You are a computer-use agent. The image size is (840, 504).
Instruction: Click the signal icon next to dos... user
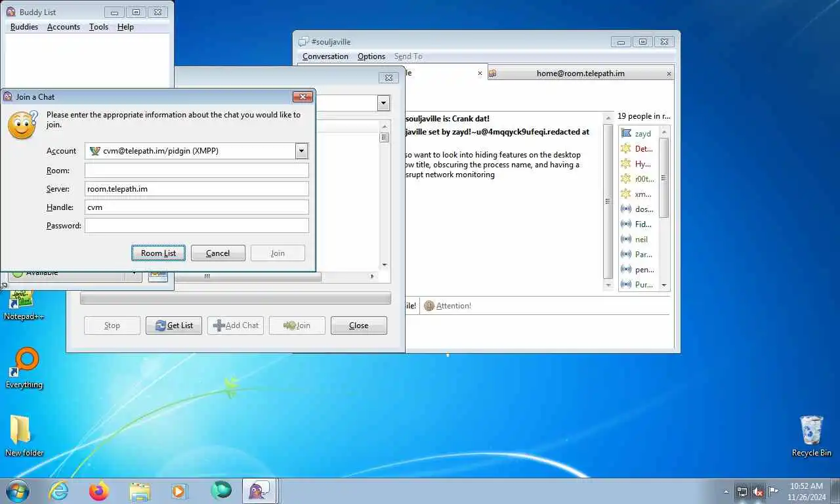pos(626,209)
